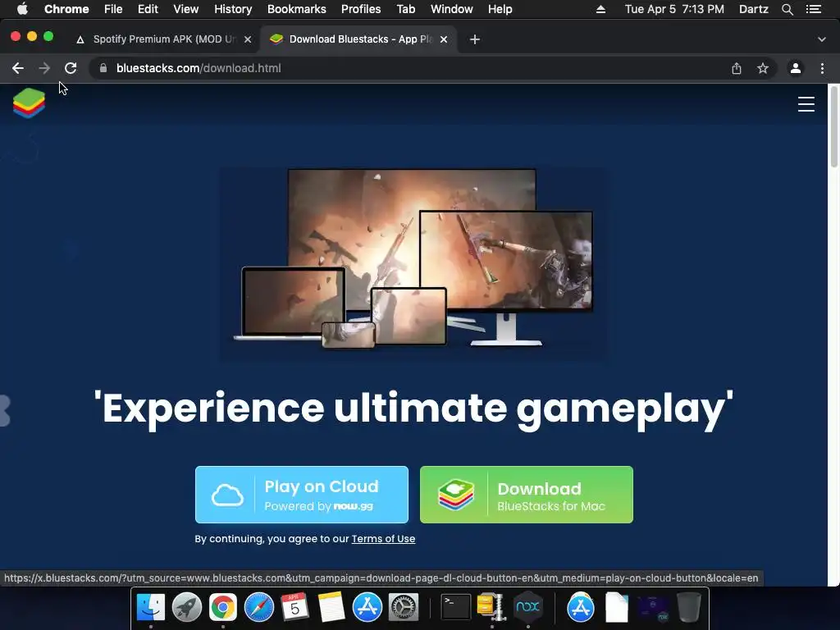Screen dimensions: 840x630
Task: Open Control Center list icon in menu bar
Action: click(814, 9)
